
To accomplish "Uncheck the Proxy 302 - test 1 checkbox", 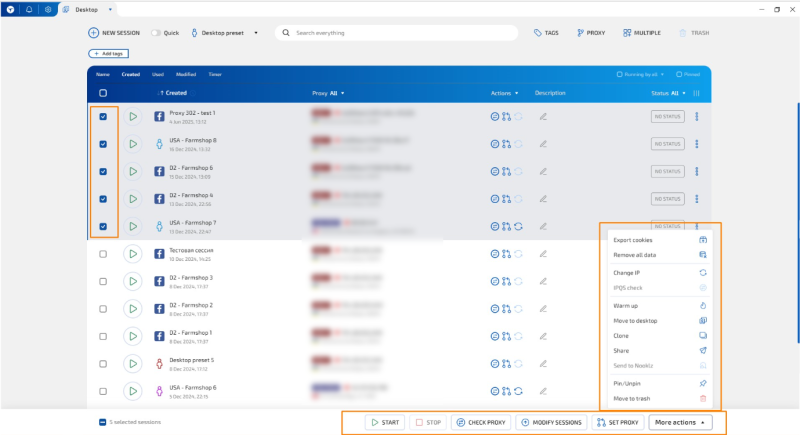I will point(103,116).
